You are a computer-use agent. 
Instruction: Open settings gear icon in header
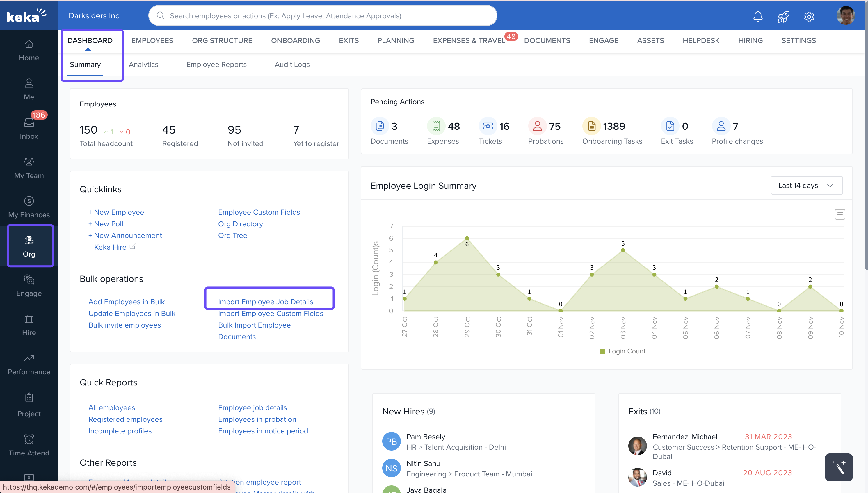tap(809, 16)
